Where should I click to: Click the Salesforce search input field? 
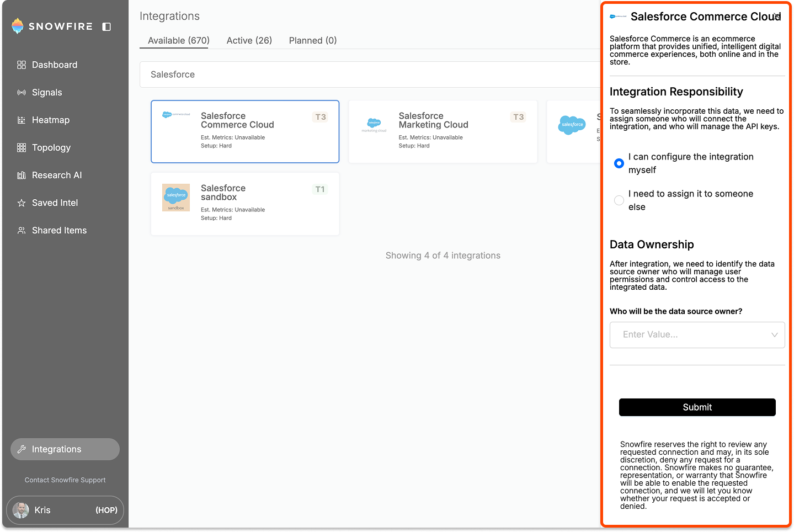[370, 75]
